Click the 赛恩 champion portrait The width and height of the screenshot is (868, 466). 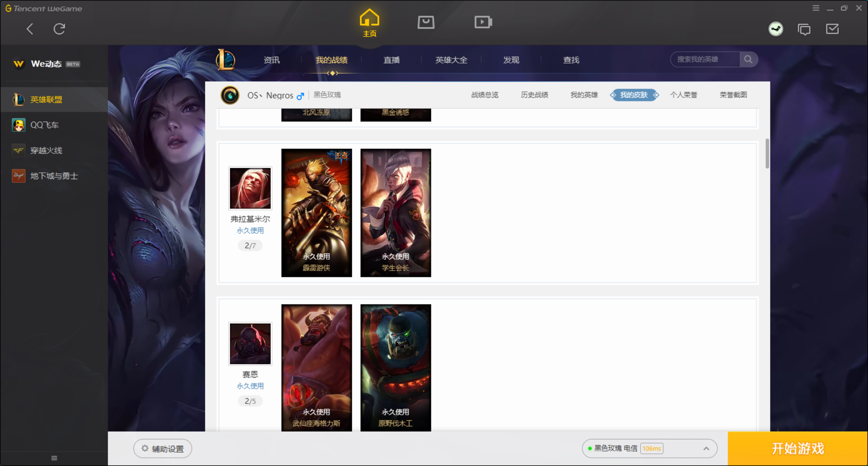coord(250,343)
